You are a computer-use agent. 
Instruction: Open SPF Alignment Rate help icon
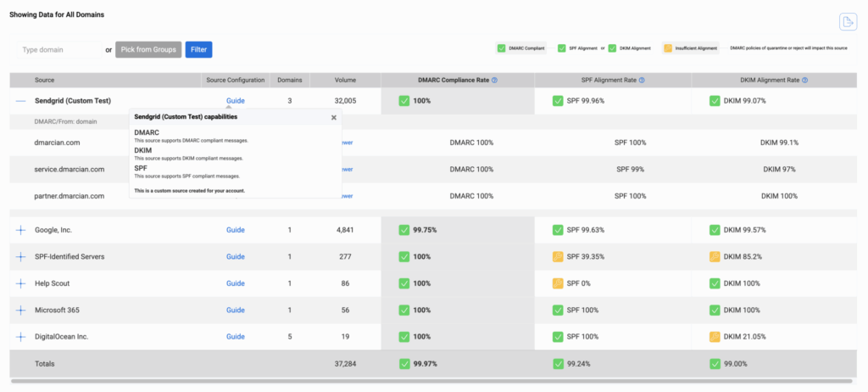pyautogui.click(x=642, y=81)
